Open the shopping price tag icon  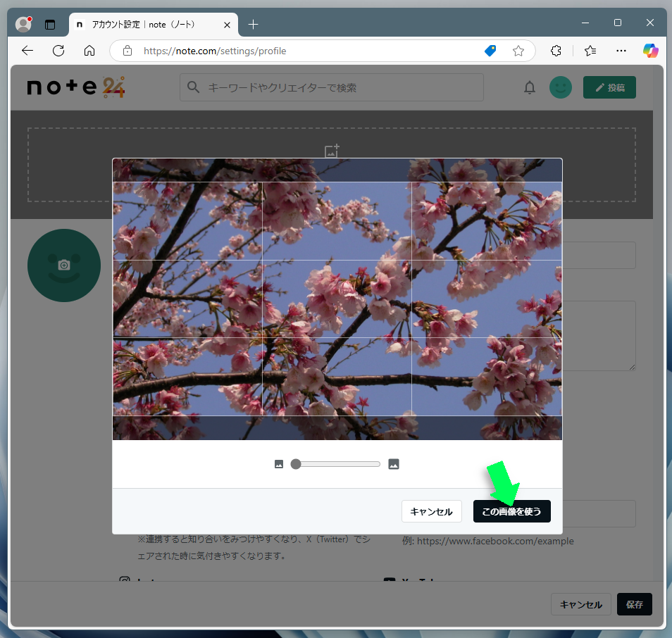pyautogui.click(x=490, y=51)
